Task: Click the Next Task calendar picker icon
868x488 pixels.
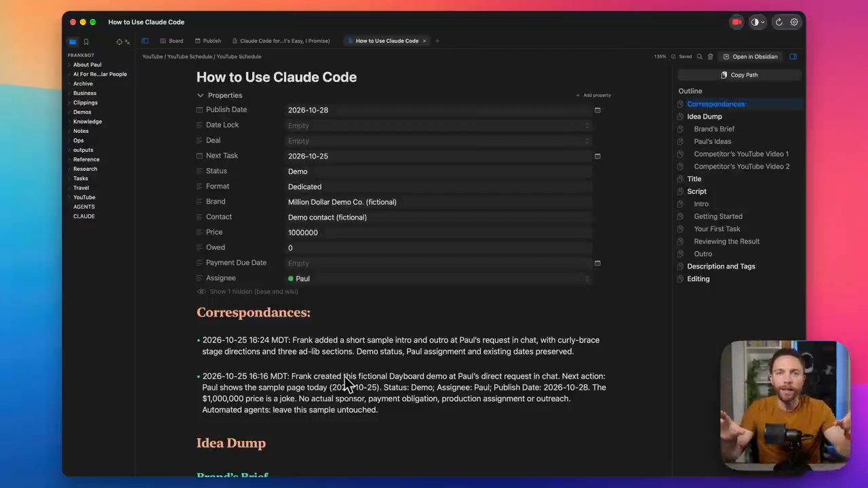Action: click(597, 156)
